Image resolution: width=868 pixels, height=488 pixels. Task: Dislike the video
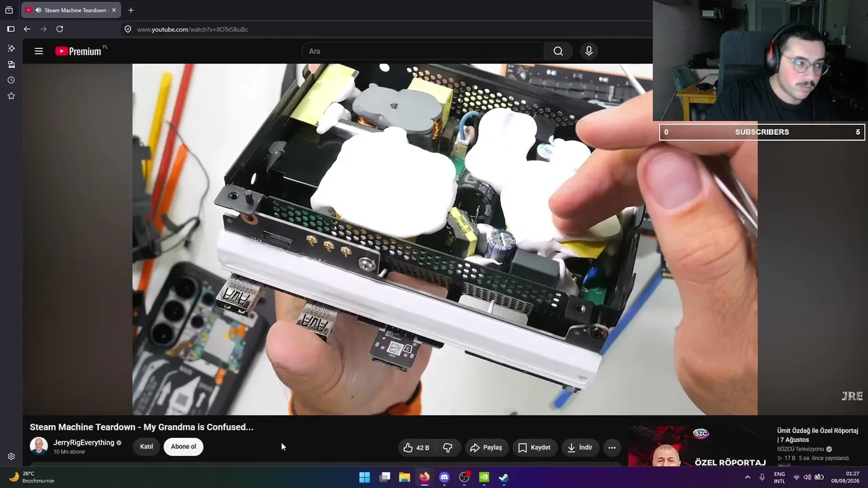(x=448, y=447)
